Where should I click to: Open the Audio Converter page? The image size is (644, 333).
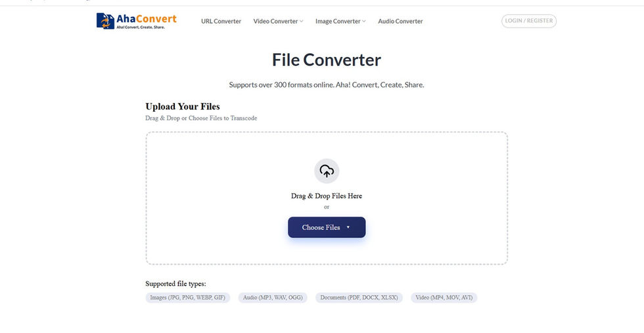click(x=400, y=22)
